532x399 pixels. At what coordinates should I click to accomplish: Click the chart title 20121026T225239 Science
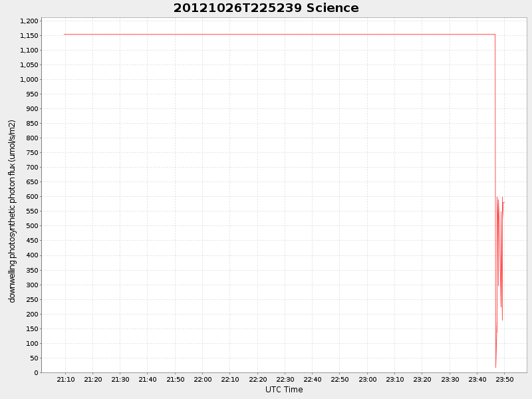[265, 8]
